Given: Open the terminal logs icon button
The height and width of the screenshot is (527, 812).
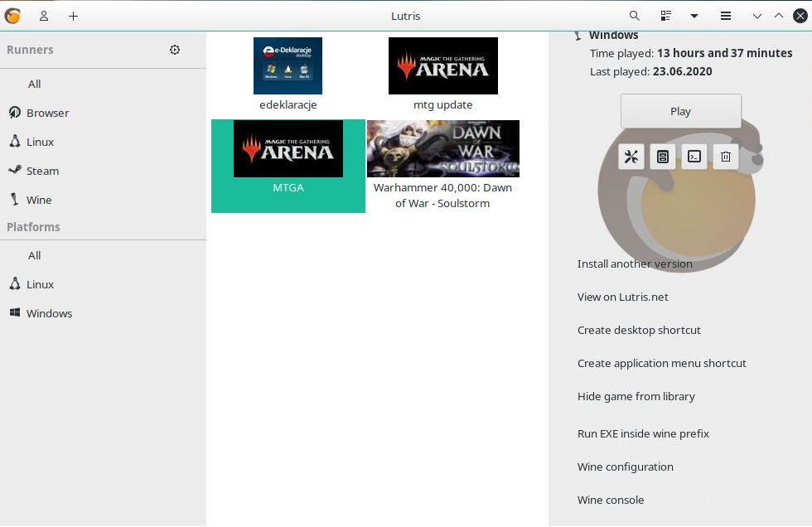Looking at the screenshot, I should click(x=694, y=157).
